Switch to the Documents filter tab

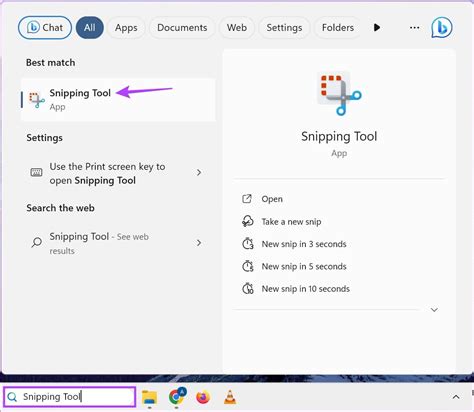point(182,28)
